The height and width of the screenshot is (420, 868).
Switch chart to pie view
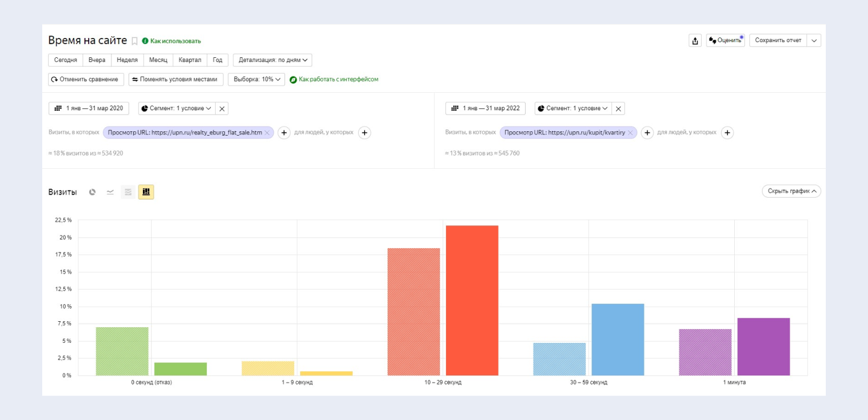click(92, 192)
